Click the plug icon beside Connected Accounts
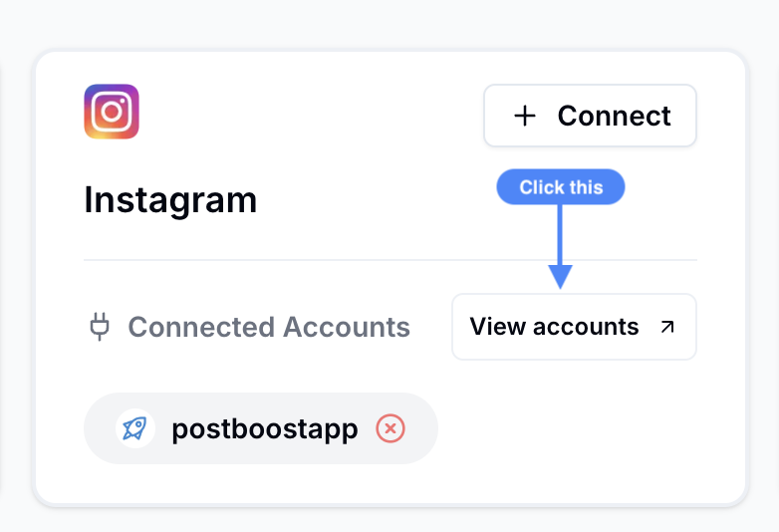 click(100, 327)
